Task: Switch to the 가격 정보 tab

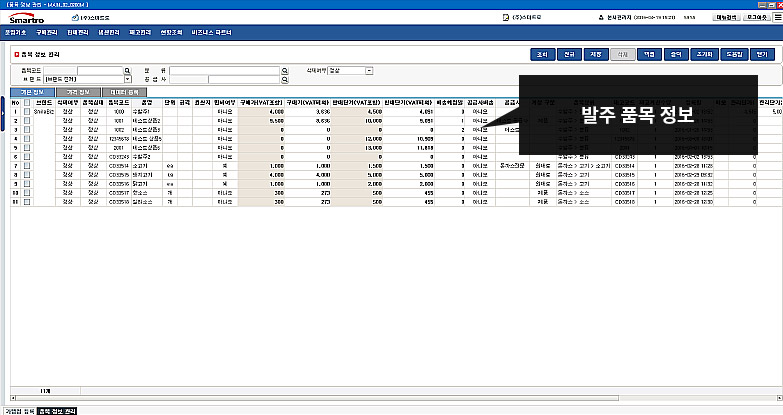Action: [78, 92]
